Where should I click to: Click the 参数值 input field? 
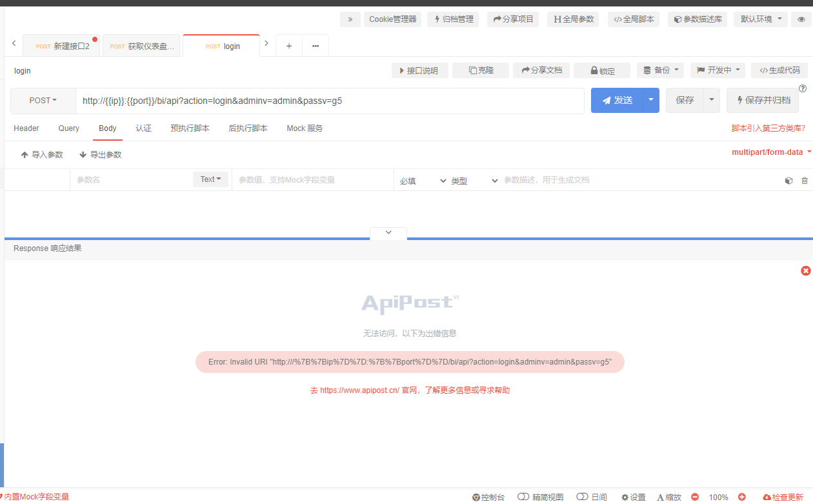tap(313, 180)
